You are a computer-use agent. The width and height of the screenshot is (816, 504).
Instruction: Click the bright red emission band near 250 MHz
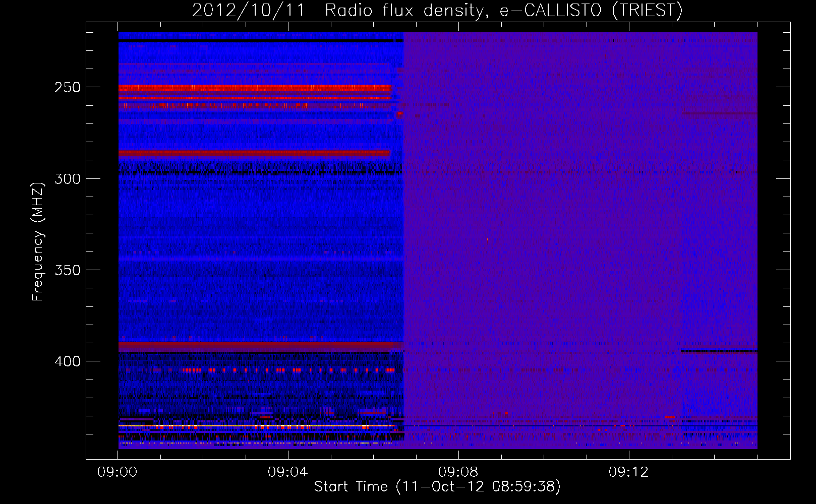(255, 88)
